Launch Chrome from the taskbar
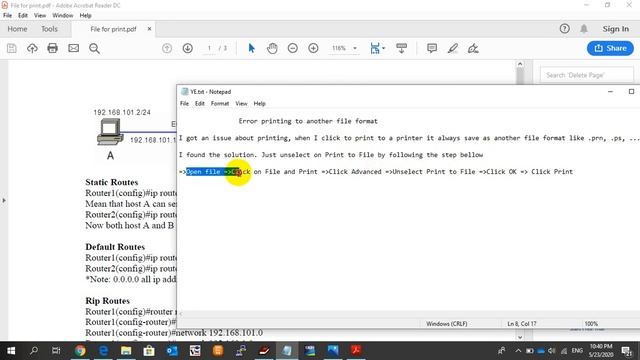This screenshot has width=640, height=360. click(80, 351)
